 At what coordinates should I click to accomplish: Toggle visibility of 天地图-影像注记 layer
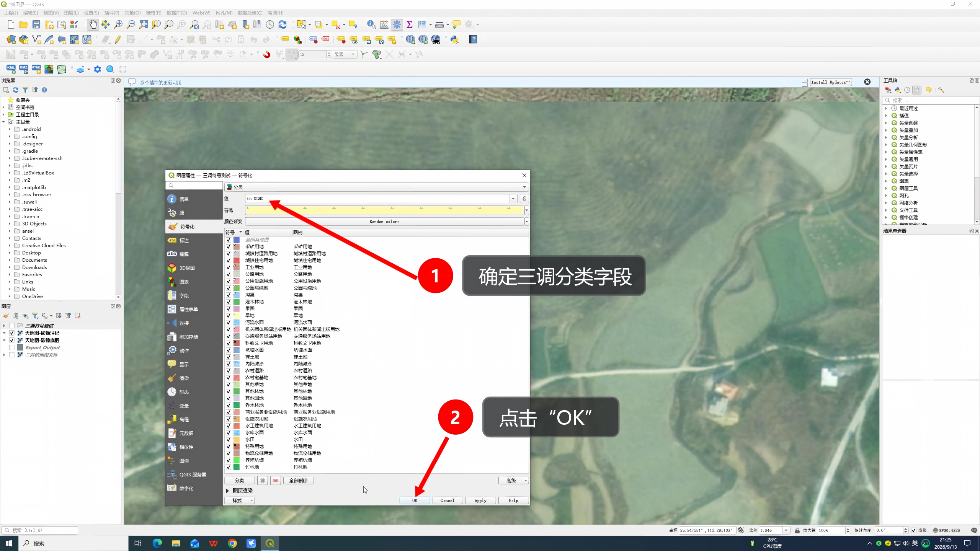pos(12,333)
